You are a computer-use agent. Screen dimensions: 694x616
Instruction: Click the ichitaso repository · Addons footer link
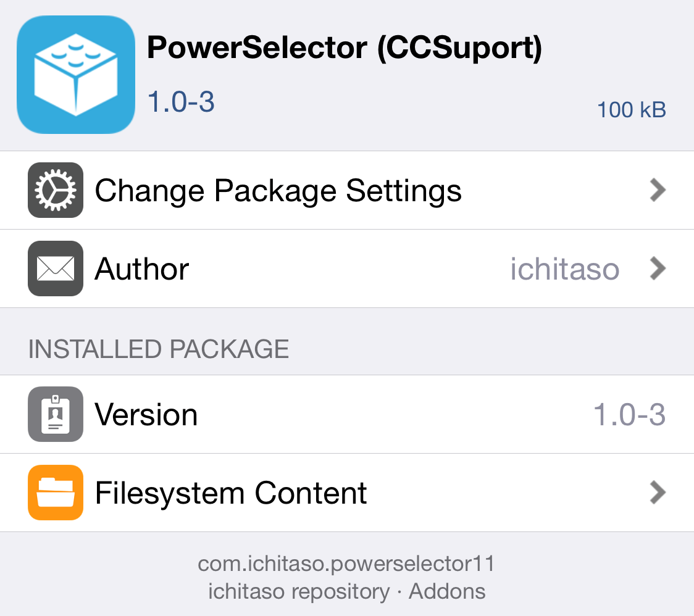(347, 591)
